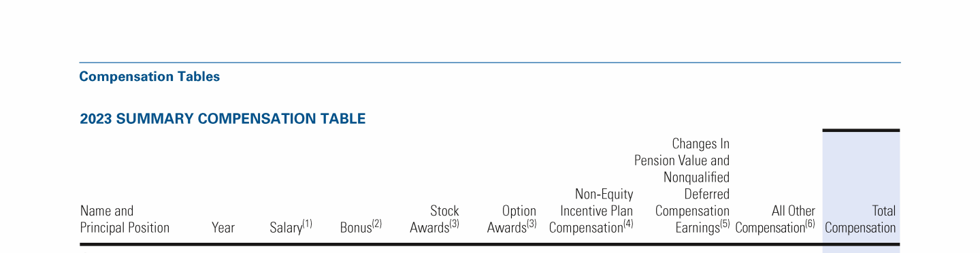Click the Name and Principal Position header
Viewport: 980px width, 253px height.
[x=125, y=219]
